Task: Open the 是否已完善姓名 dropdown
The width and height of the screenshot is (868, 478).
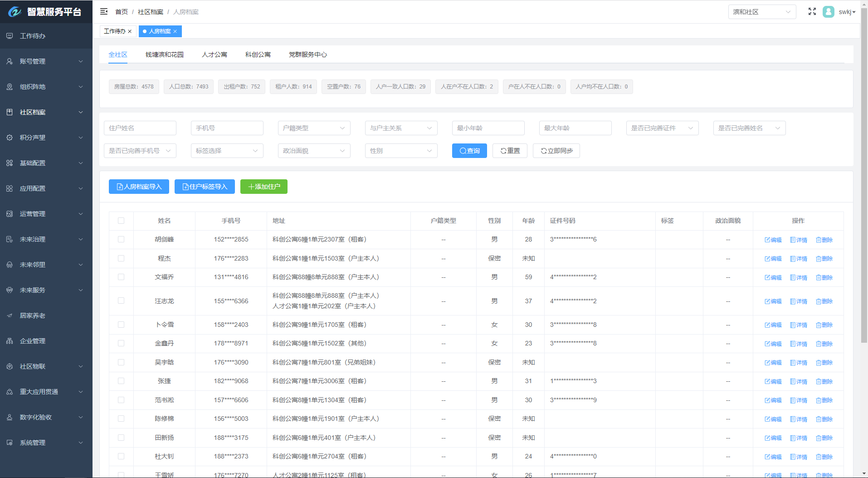Action: 750,128
